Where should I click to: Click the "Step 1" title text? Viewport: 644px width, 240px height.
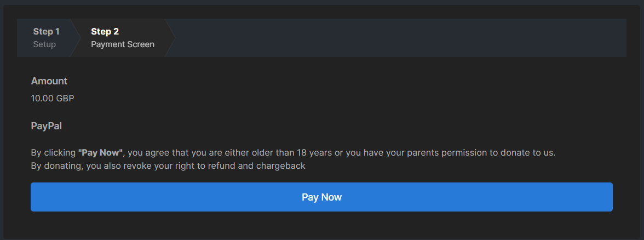click(46, 32)
